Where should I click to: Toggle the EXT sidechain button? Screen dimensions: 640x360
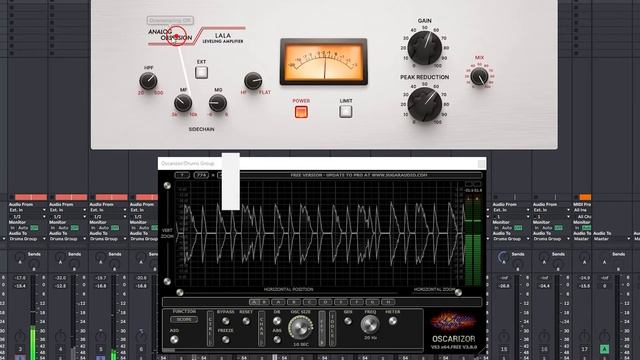click(201, 72)
